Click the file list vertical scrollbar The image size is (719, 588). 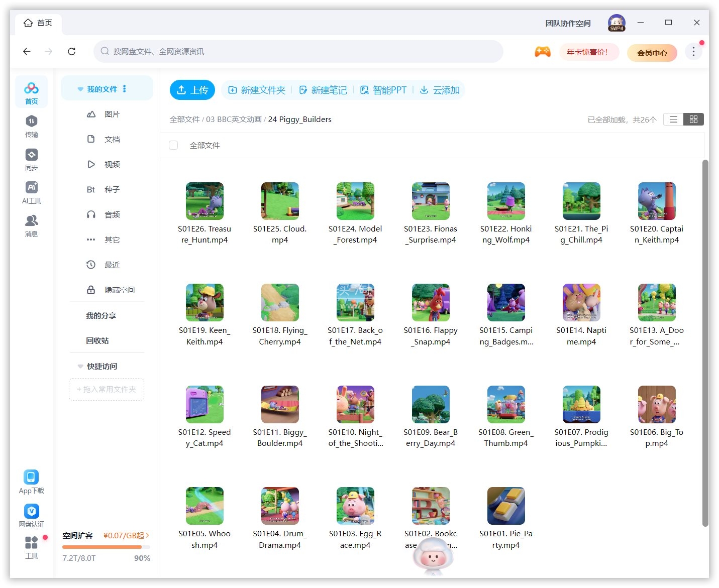tap(705, 343)
